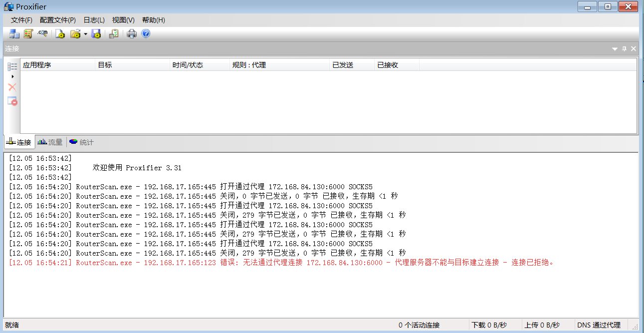This screenshot has height=333, width=644.
Task: Switch to the 连接 tab
Action: pyautogui.click(x=19, y=142)
